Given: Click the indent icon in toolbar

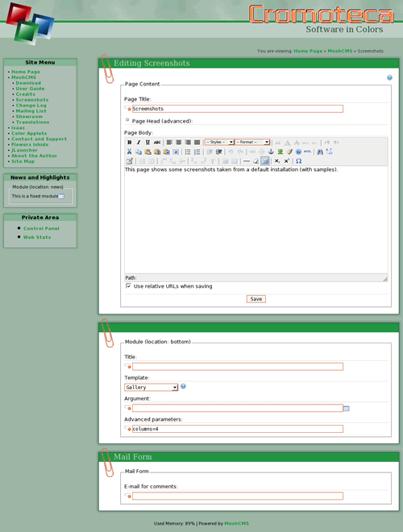Looking at the screenshot, I should point(218,152).
